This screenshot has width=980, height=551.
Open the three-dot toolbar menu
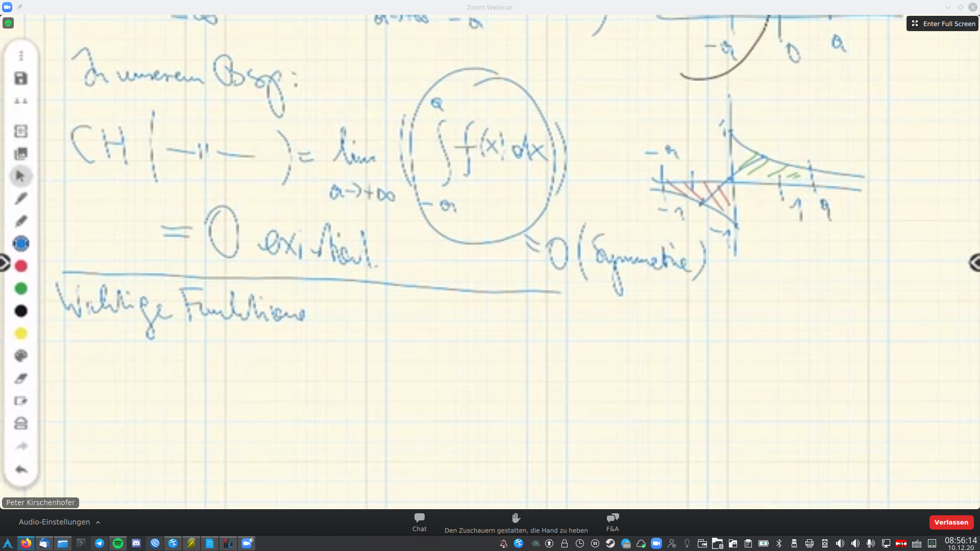pyautogui.click(x=21, y=56)
